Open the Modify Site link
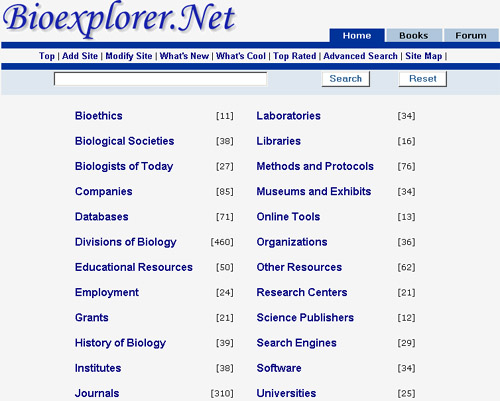 129,56
